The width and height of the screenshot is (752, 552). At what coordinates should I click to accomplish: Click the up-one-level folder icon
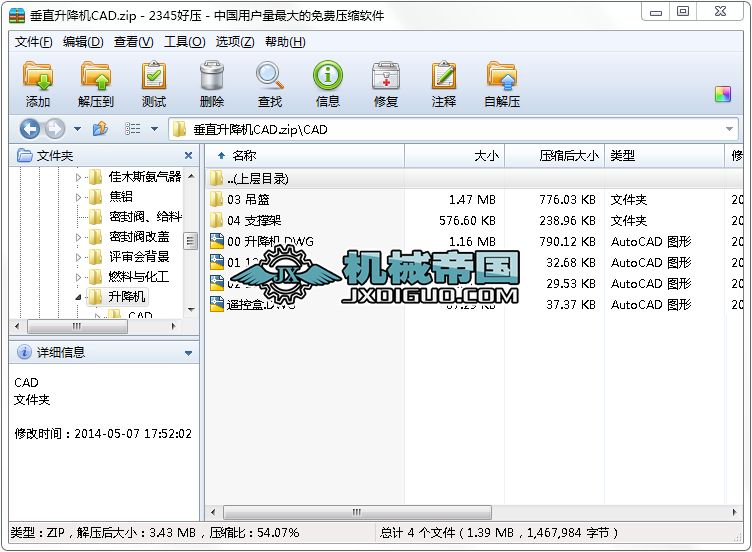pyautogui.click(x=100, y=129)
